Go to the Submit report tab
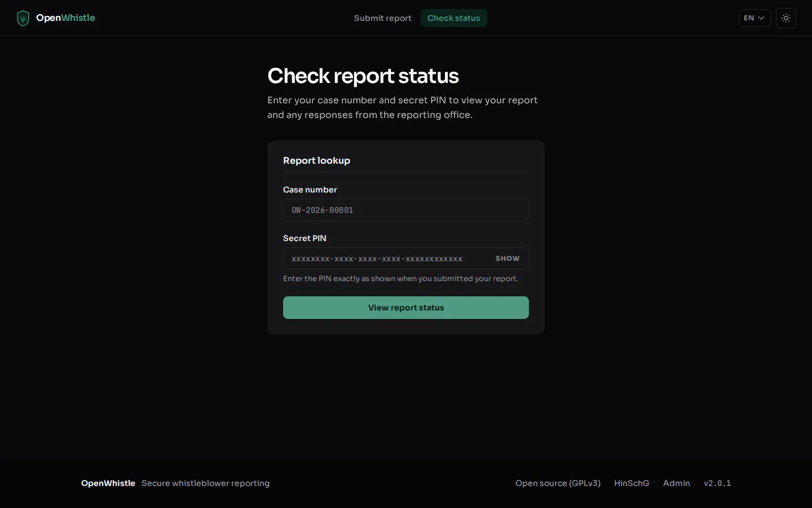This screenshot has height=508, width=812. [x=383, y=18]
